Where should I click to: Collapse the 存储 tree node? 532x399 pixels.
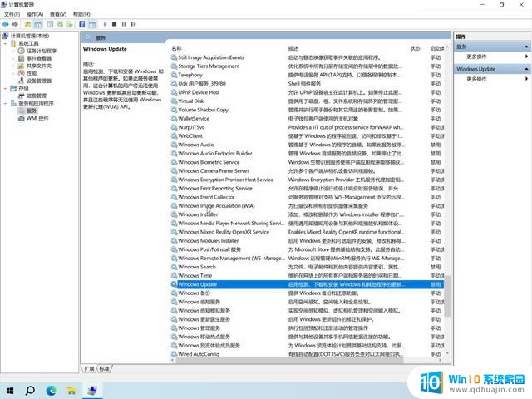[x=6, y=88]
